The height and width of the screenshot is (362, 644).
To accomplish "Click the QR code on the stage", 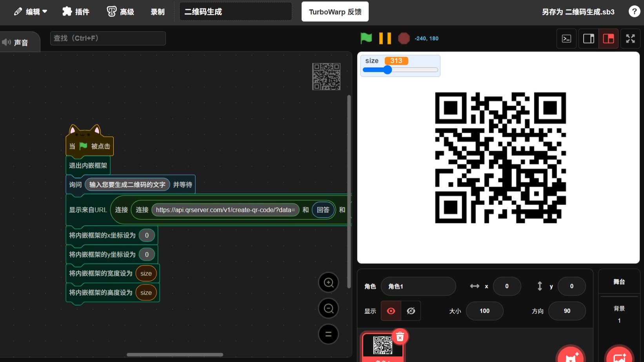I will [500, 158].
